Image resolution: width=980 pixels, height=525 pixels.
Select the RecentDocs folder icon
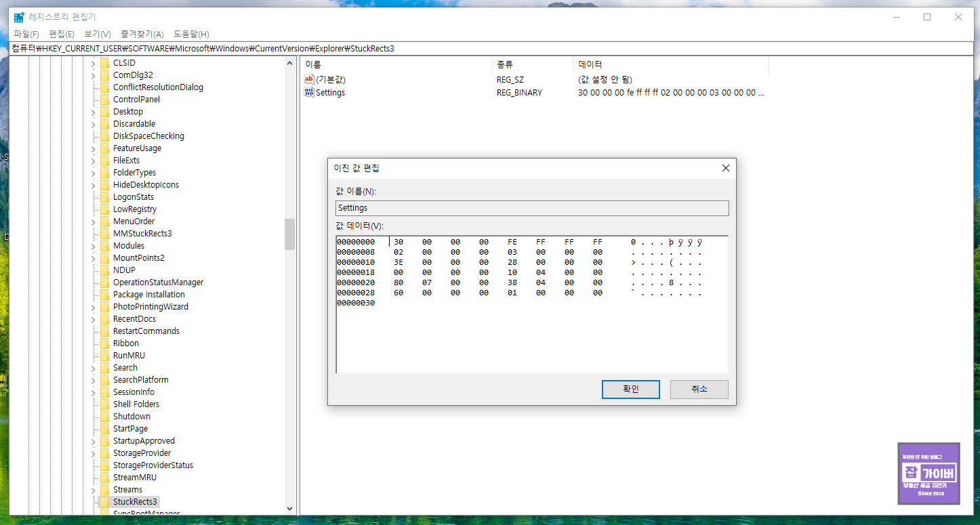click(104, 319)
